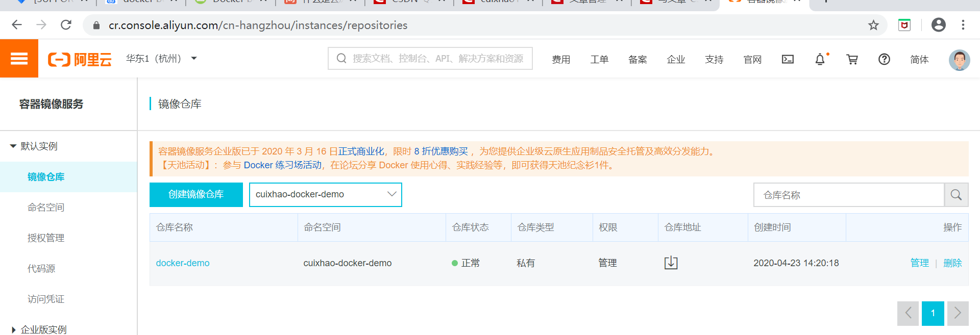The image size is (980, 335).
Task: Click the 正常 status cell
Action: click(466, 263)
